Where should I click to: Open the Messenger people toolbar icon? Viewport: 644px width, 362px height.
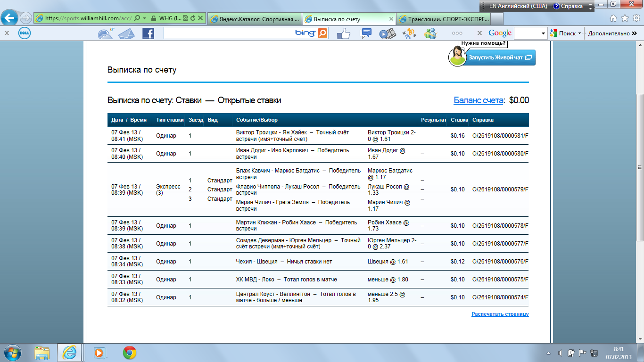[x=430, y=33]
